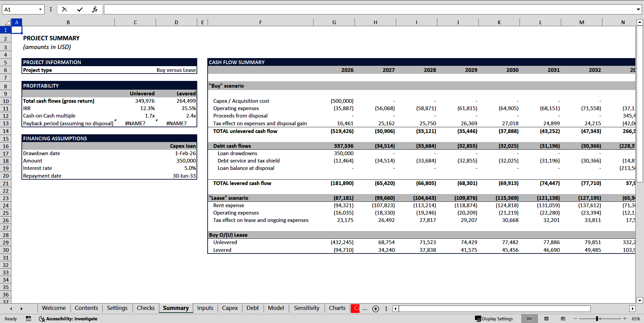The image size is (644, 323).
Task: Switch to Page Layout view
Action: click(x=546, y=319)
